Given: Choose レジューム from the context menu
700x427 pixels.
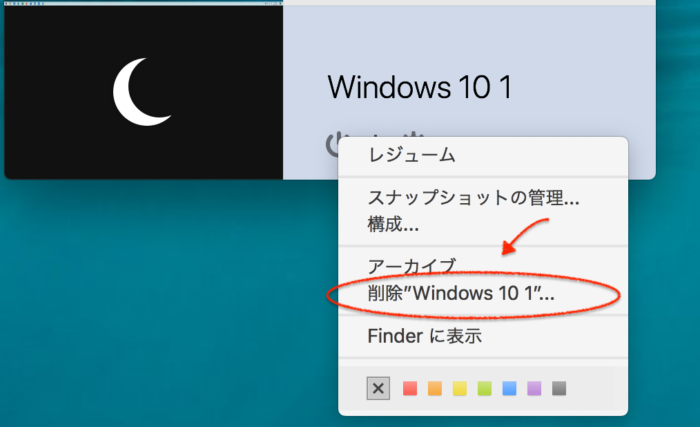Looking at the screenshot, I should click(483, 156).
